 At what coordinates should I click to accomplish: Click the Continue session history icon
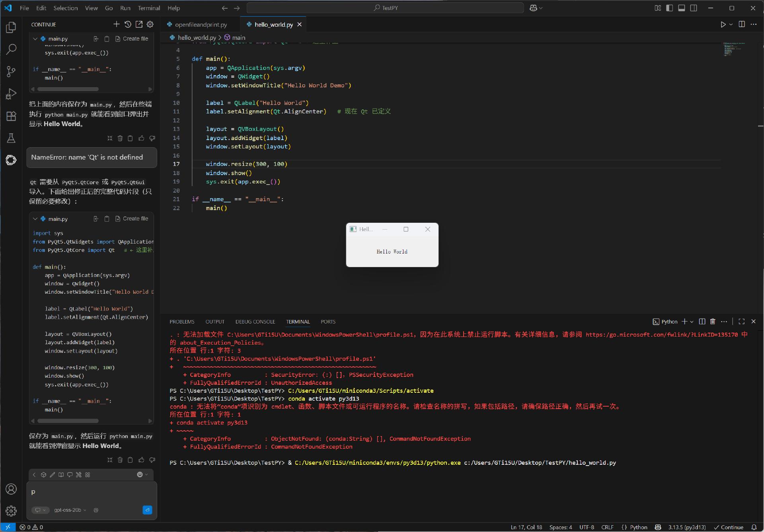click(x=128, y=24)
